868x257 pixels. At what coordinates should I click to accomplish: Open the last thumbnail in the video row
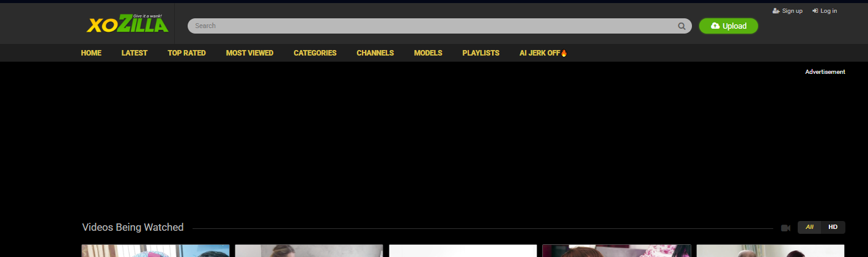click(770, 251)
